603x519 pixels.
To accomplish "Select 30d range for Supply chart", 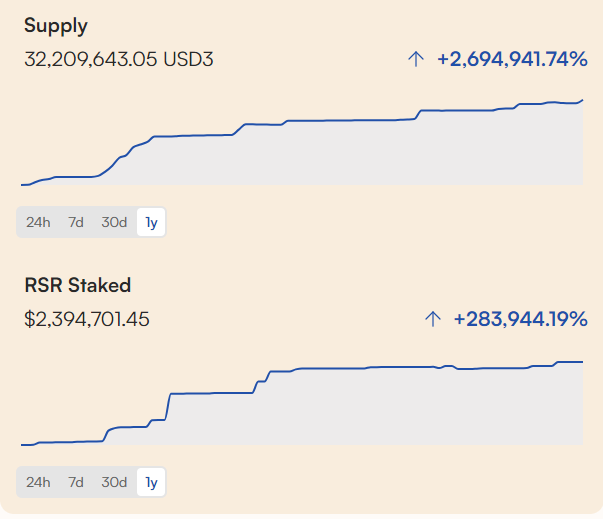I will [x=114, y=222].
